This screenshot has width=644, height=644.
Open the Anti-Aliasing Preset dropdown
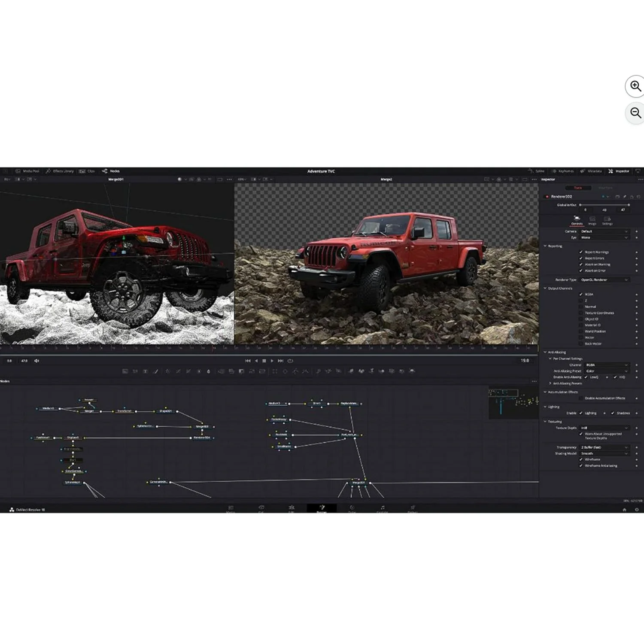[x=607, y=371]
